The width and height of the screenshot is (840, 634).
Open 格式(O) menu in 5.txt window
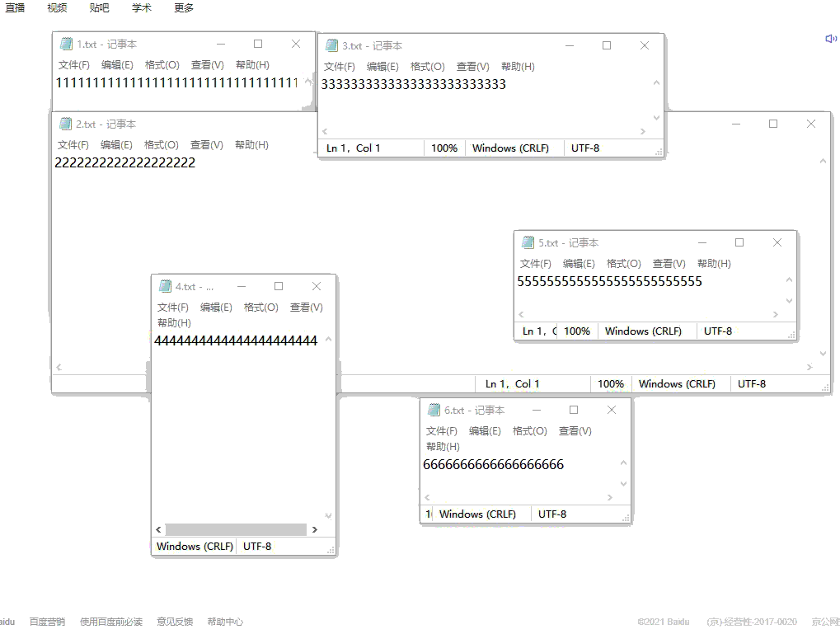[623, 263]
